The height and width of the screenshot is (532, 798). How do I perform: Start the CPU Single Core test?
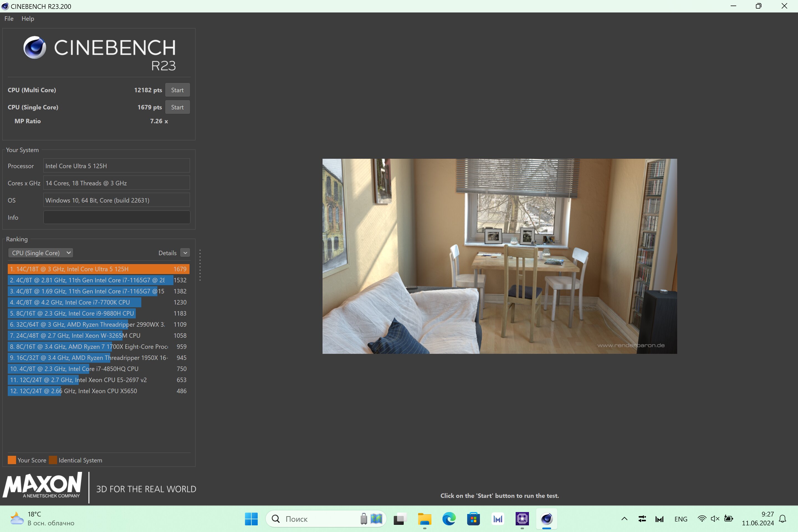click(177, 107)
